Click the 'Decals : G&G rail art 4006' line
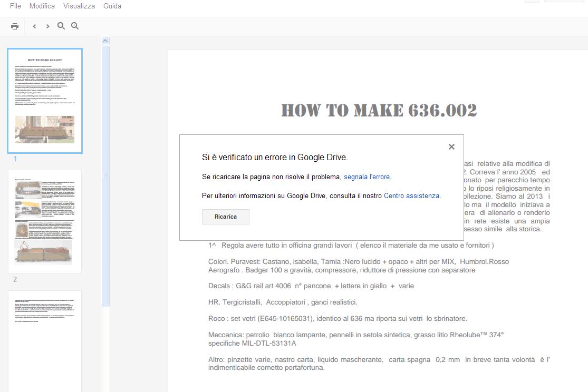588x392 pixels. click(311, 286)
